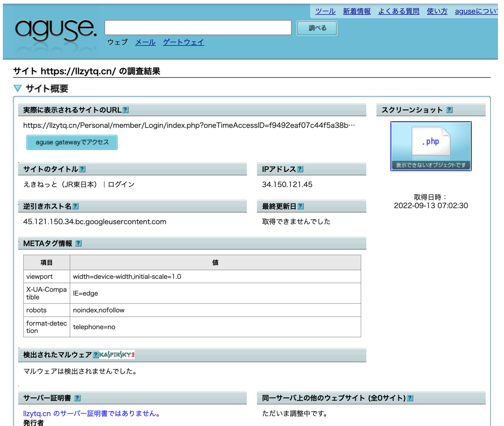Open the ツール menu link

point(325,11)
